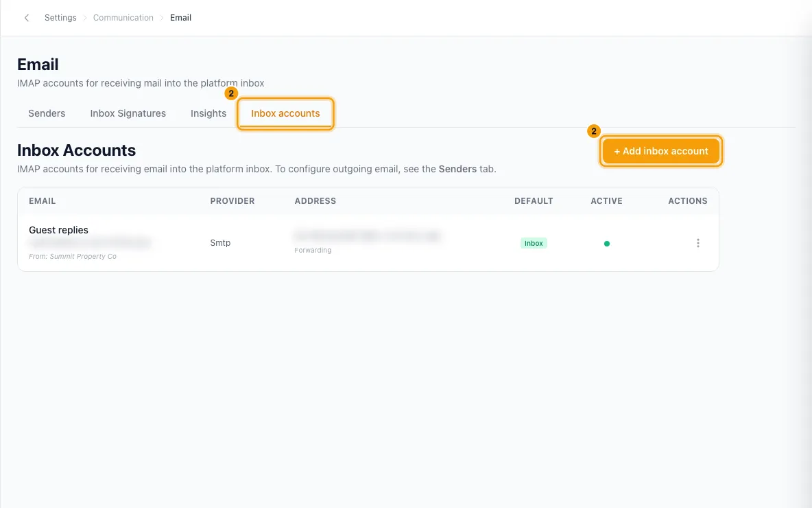The height and width of the screenshot is (508, 812).
Task: Switch to the Inbox Signatures tab
Action: tap(128, 113)
